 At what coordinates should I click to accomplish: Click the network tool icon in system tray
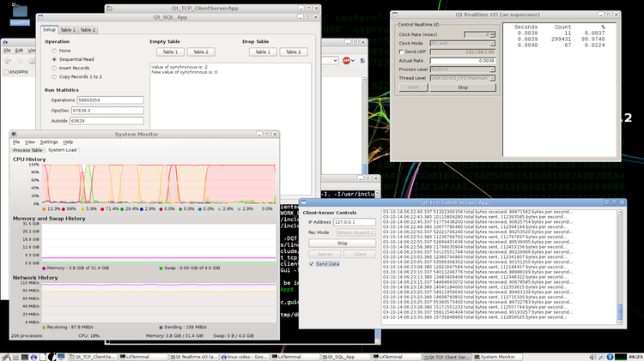point(601,358)
